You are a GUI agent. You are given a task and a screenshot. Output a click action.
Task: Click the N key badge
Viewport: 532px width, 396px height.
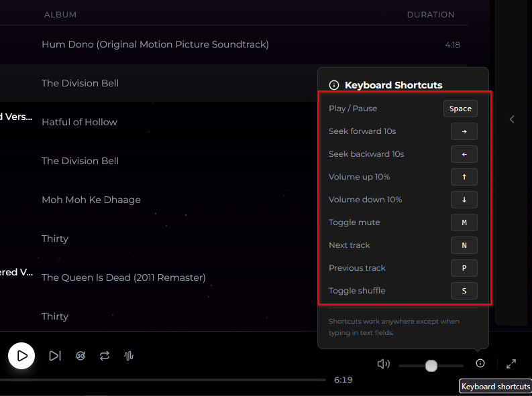[464, 245]
